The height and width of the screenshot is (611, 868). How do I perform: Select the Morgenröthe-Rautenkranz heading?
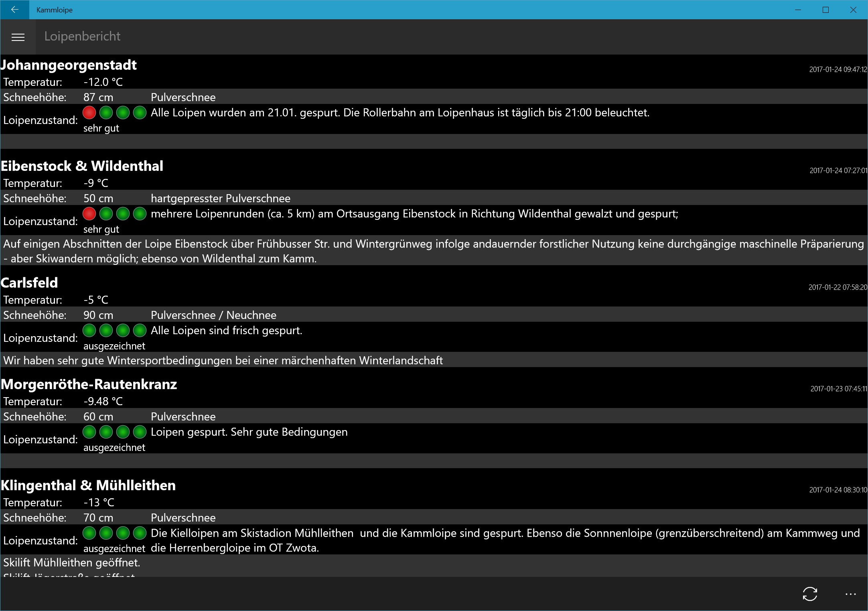89,384
